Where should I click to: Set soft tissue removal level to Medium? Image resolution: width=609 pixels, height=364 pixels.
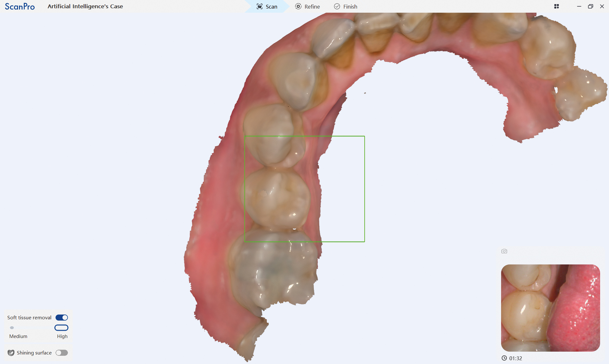[x=12, y=328]
